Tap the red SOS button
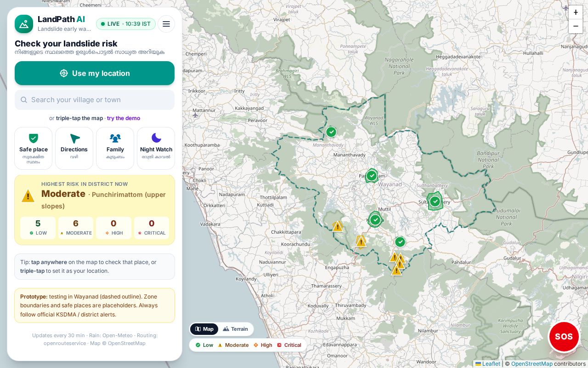 pos(564,337)
